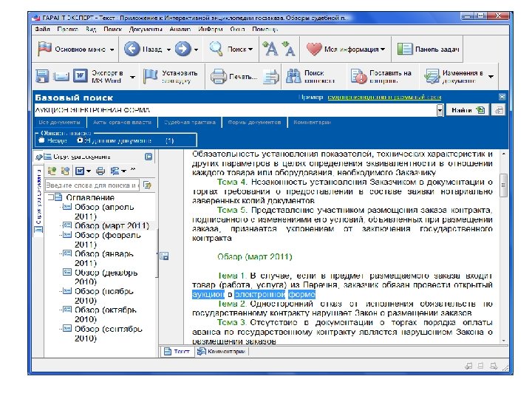Screen dimensions: 532x399
Task: Click scroll down arrow of document text
Action: pyautogui.click(x=503, y=341)
